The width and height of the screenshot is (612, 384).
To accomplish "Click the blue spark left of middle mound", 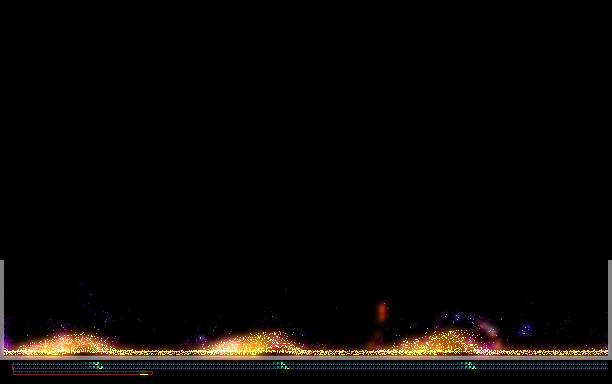I will tap(201, 338).
